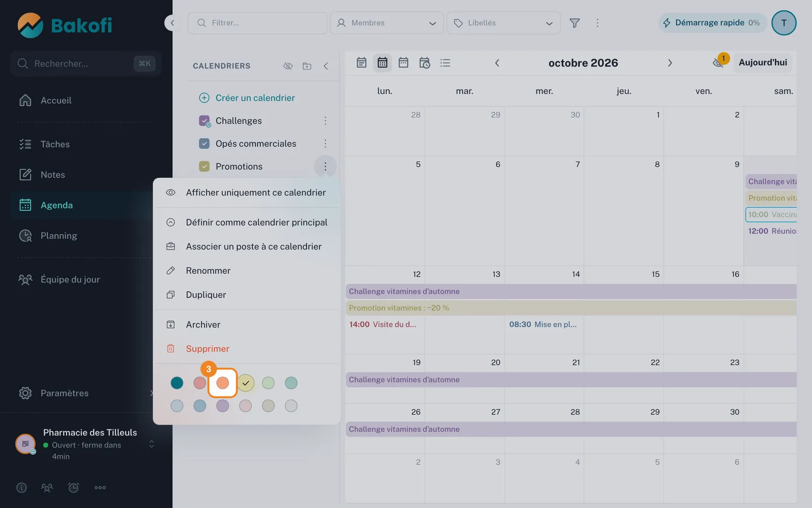Click the info icon in sidebar footer
812x508 pixels.
coord(21,488)
